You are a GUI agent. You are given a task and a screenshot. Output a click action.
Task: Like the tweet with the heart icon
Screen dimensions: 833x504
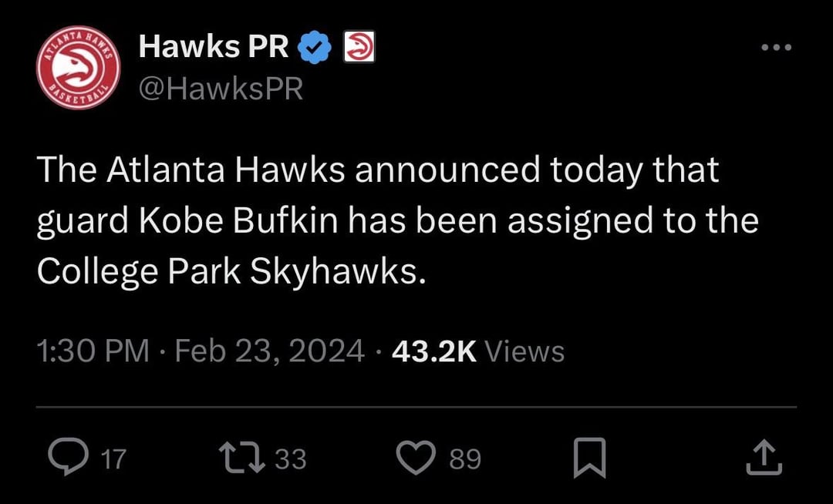(x=417, y=458)
